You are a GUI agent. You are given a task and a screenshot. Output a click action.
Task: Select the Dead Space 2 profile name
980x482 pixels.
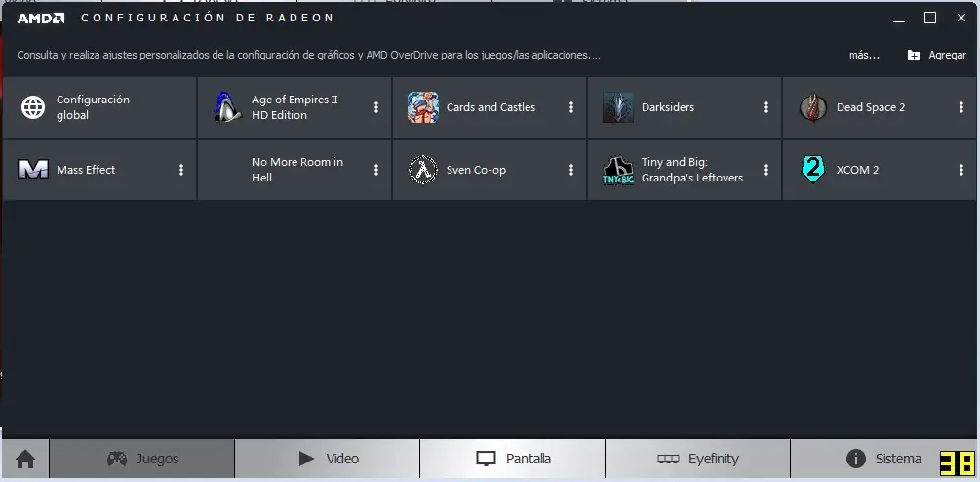pos(871,107)
